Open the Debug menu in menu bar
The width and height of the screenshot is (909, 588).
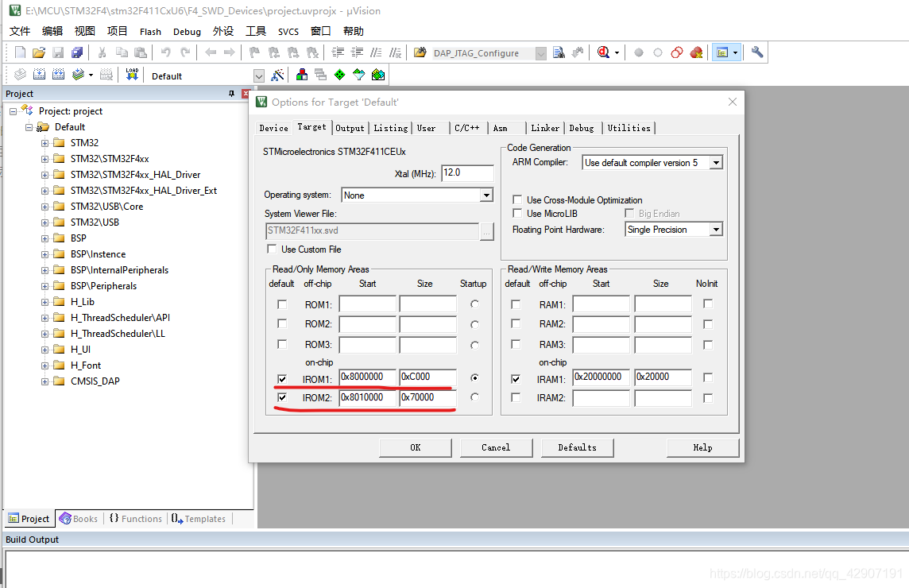(187, 31)
